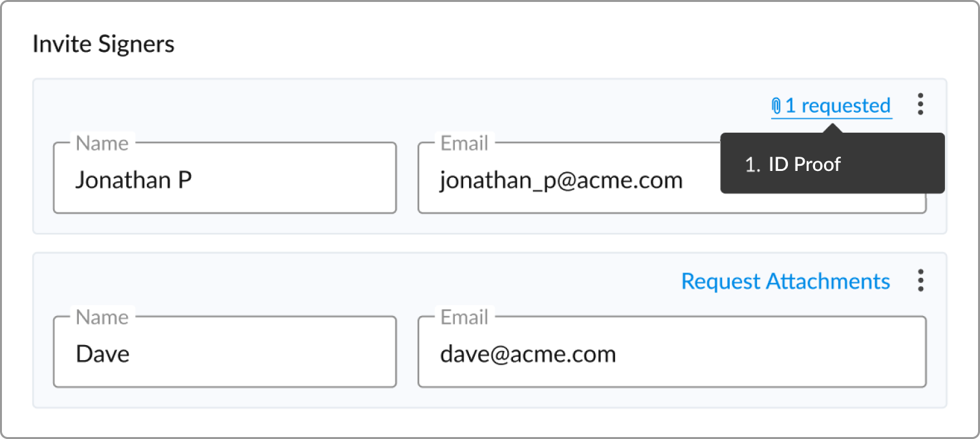Click blank space in Jonathan P's signer card

[388, 106]
